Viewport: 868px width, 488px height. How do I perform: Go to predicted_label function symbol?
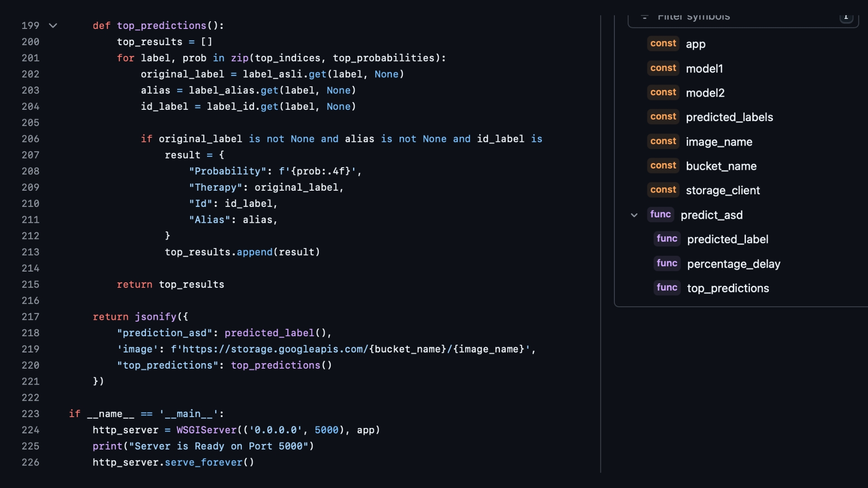(727, 239)
